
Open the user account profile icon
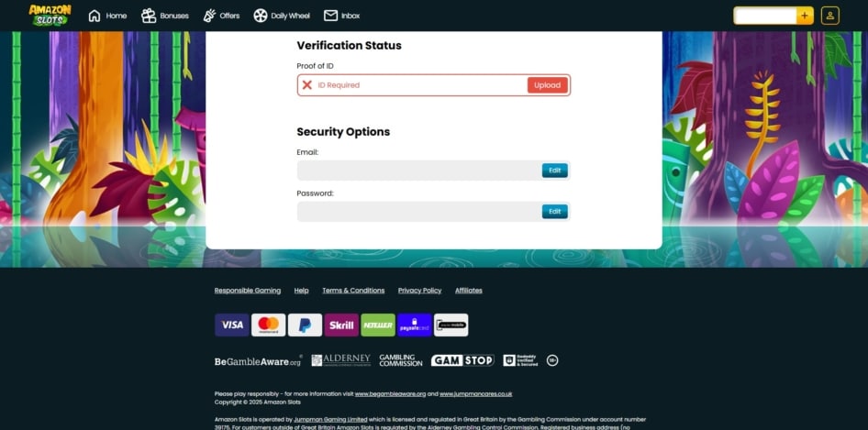[829, 16]
